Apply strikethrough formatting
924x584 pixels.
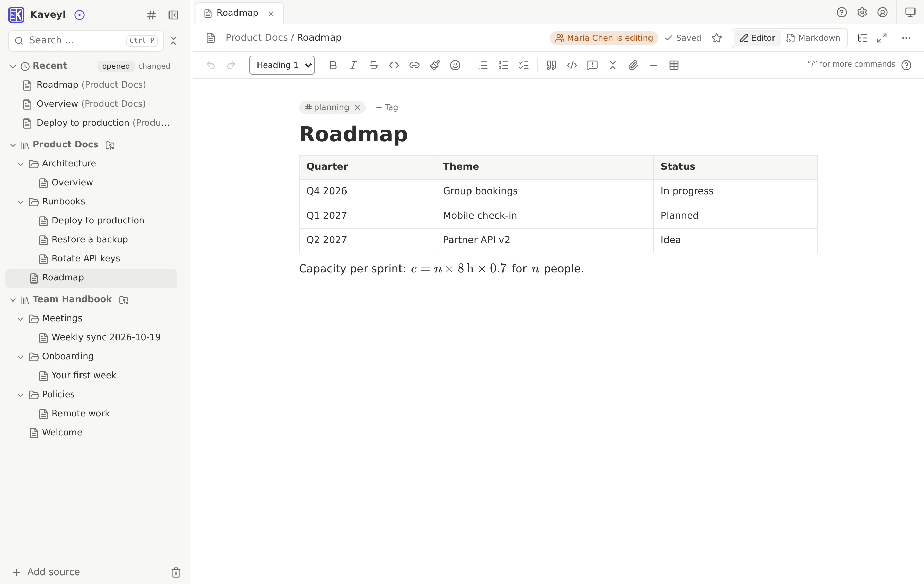pos(373,65)
